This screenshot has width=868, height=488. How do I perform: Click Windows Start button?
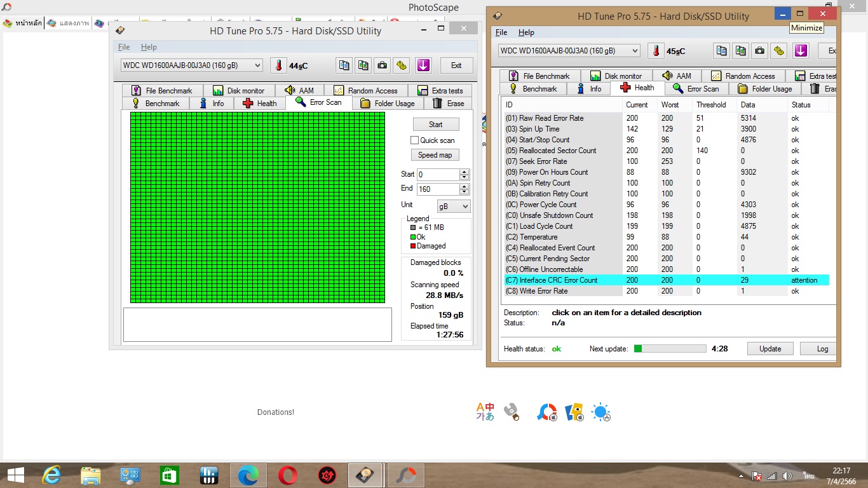[x=15, y=475]
